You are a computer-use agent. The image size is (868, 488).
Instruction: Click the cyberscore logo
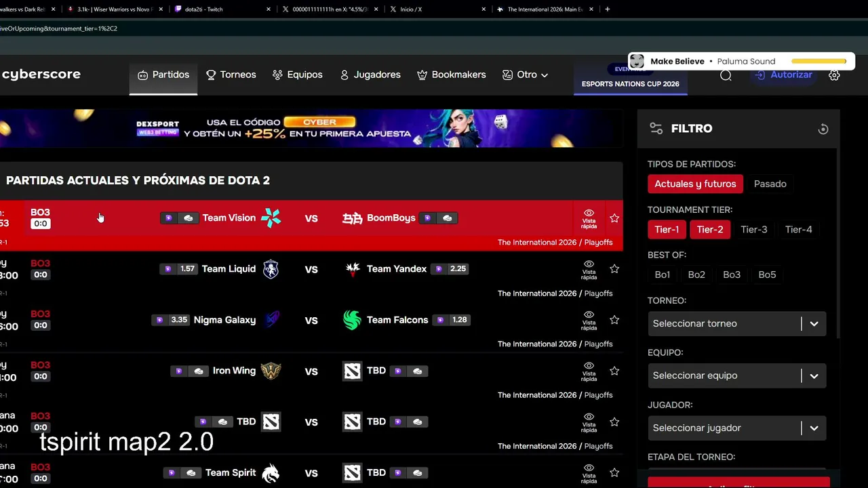coord(41,75)
